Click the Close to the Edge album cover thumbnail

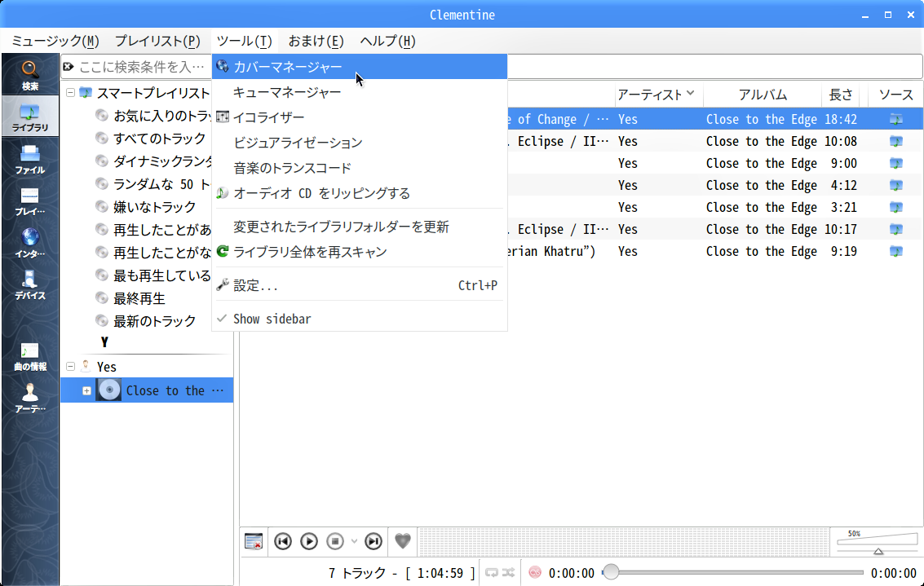(x=109, y=390)
